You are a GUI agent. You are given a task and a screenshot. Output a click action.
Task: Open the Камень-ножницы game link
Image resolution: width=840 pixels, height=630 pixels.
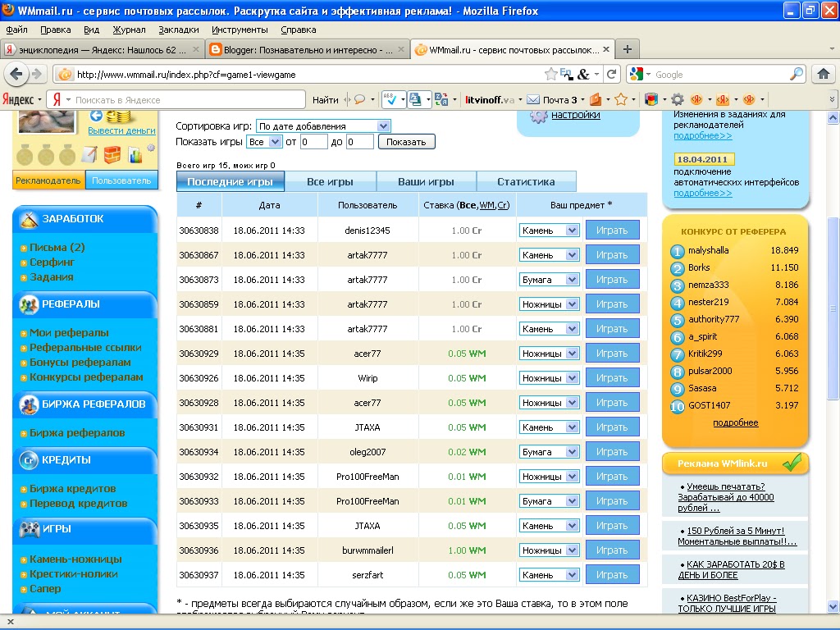(75, 559)
